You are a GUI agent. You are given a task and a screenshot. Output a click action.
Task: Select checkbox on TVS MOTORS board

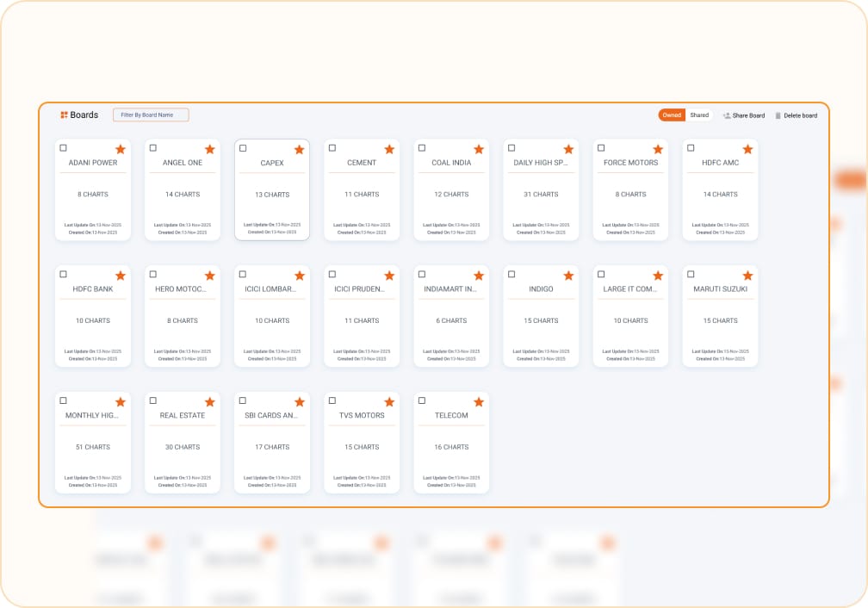(x=332, y=401)
